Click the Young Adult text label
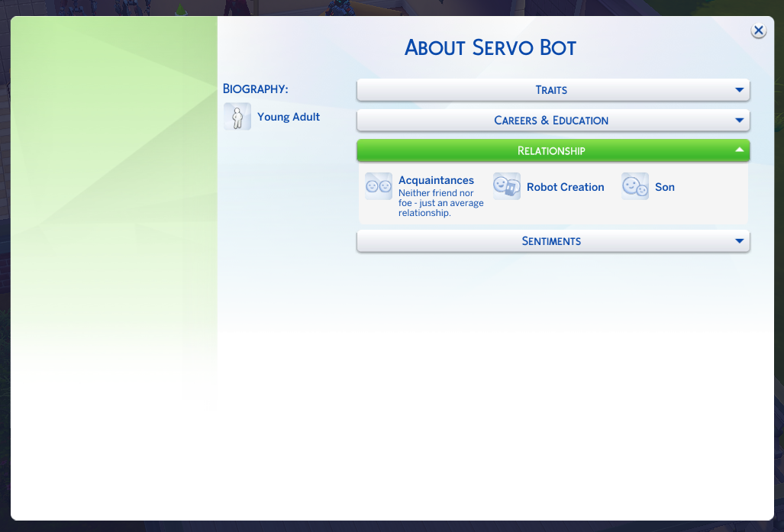 tap(289, 117)
